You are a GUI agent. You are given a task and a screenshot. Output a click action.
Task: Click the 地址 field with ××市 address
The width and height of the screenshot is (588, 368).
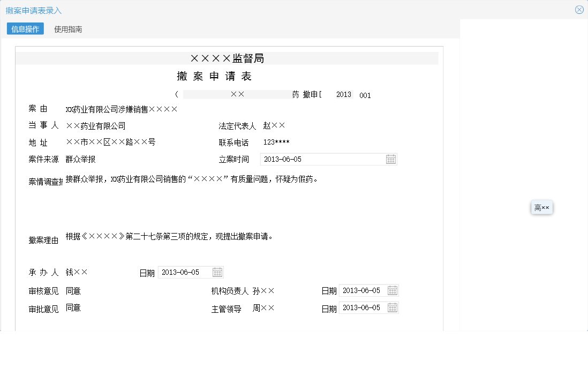(112, 142)
